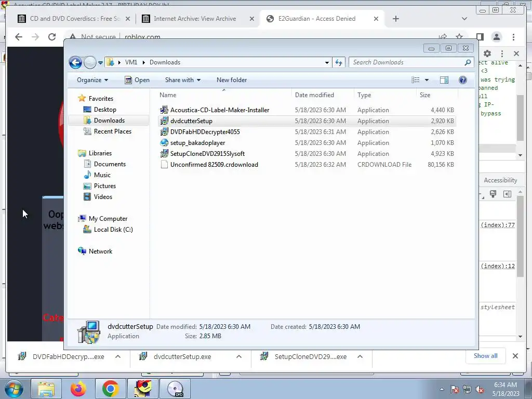This screenshot has height=399, width=532.
Task: Open the Share with menu
Action: [182, 80]
